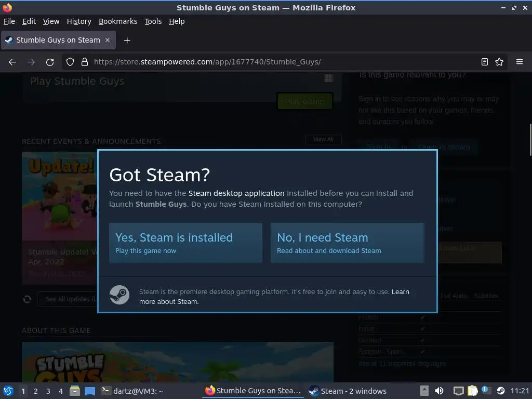Click the Steam logo in the dialog footer
The image size is (532, 399).
119,295
